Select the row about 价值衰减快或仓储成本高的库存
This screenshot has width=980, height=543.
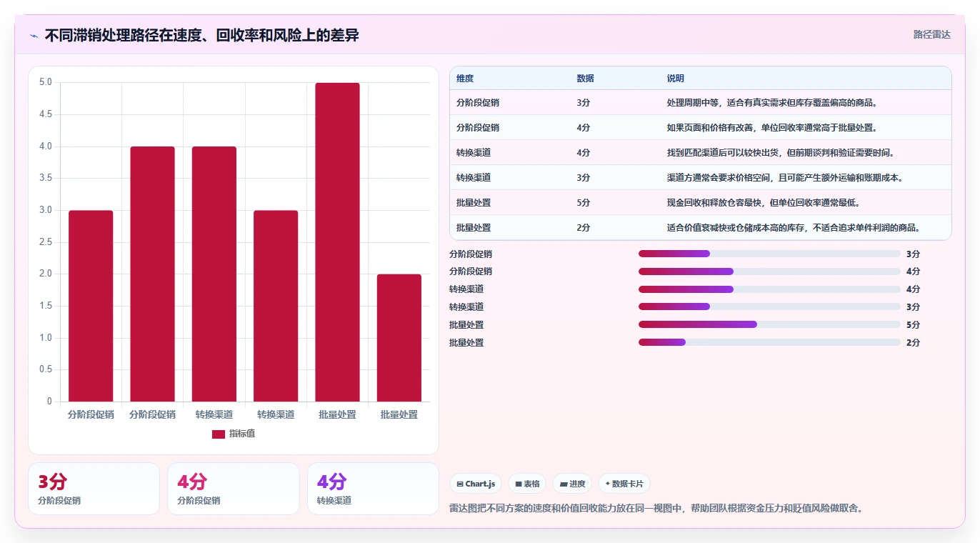pyautogui.click(x=701, y=228)
